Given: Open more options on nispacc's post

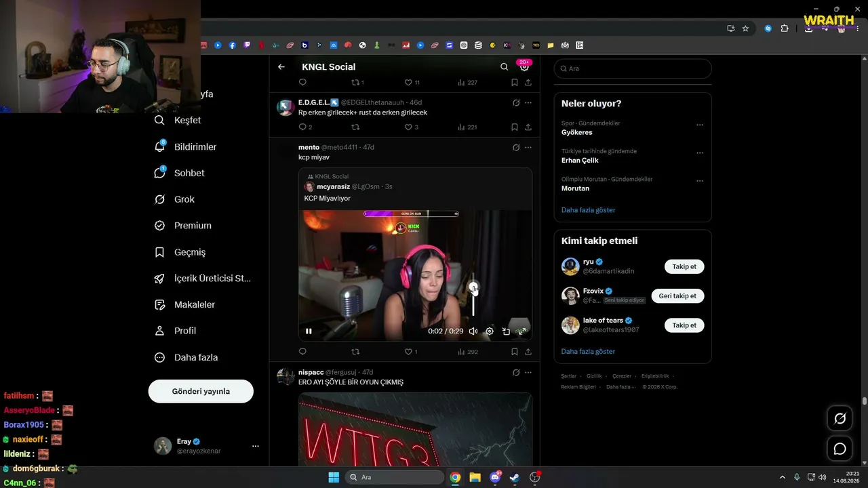Looking at the screenshot, I should click(x=528, y=373).
